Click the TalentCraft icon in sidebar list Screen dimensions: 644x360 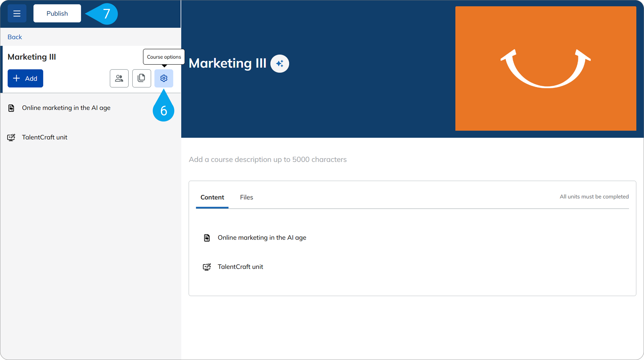point(11,137)
